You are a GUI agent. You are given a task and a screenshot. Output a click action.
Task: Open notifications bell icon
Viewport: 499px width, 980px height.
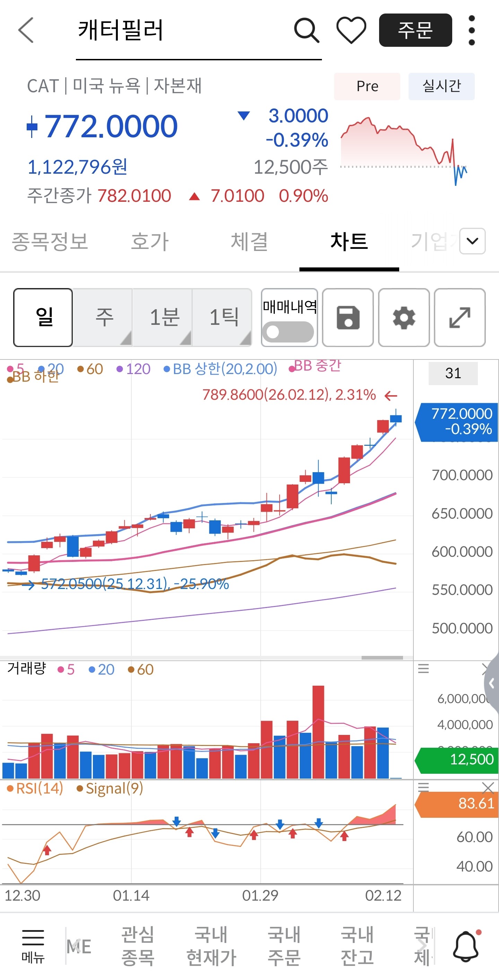click(466, 946)
